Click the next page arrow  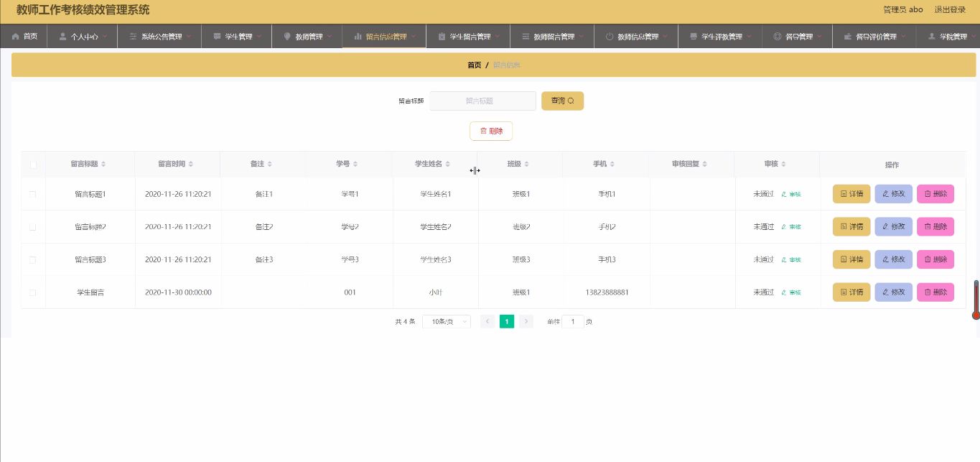[526, 322]
